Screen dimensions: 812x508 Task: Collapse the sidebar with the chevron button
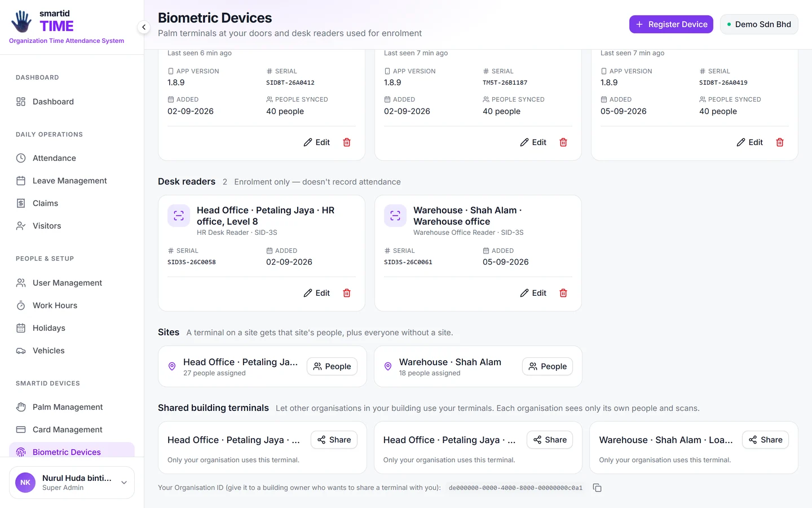[x=144, y=27]
